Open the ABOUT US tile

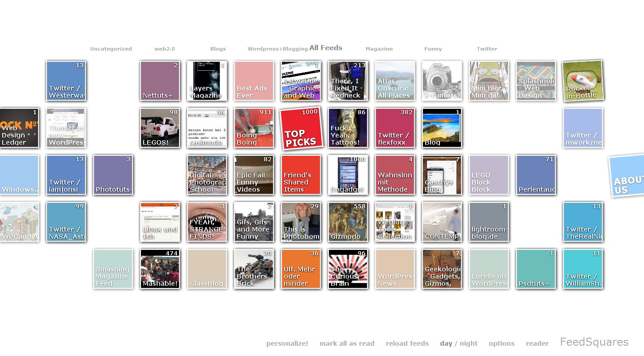tap(627, 176)
